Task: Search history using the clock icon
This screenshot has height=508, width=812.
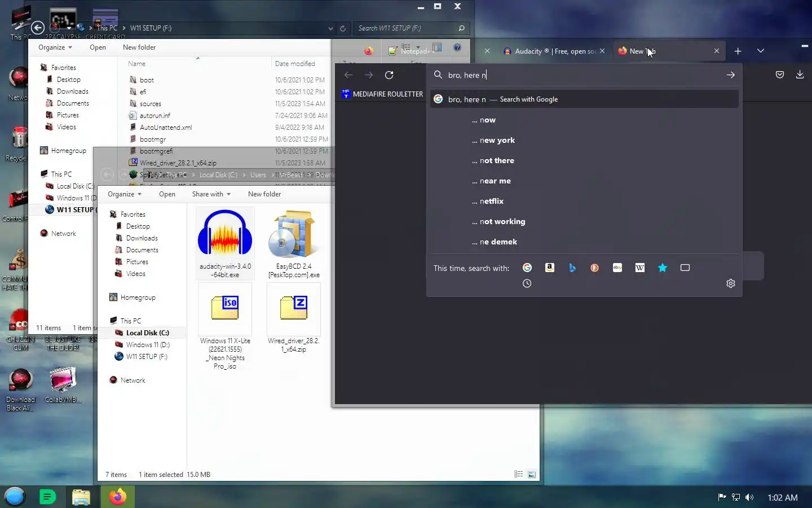Action: pos(527,283)
